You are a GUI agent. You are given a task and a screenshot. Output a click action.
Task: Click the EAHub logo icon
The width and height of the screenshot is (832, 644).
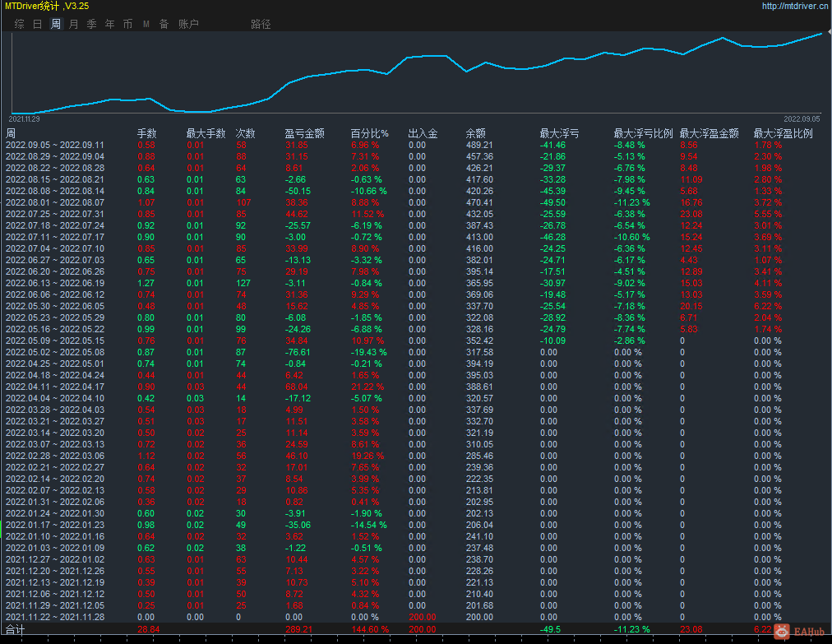click(782, 632)
